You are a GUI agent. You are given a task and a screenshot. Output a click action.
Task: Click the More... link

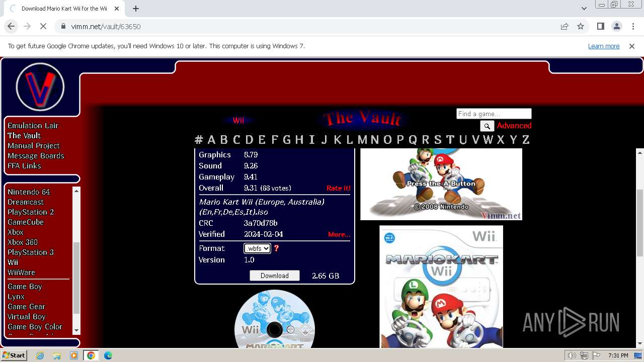[339, 234]
